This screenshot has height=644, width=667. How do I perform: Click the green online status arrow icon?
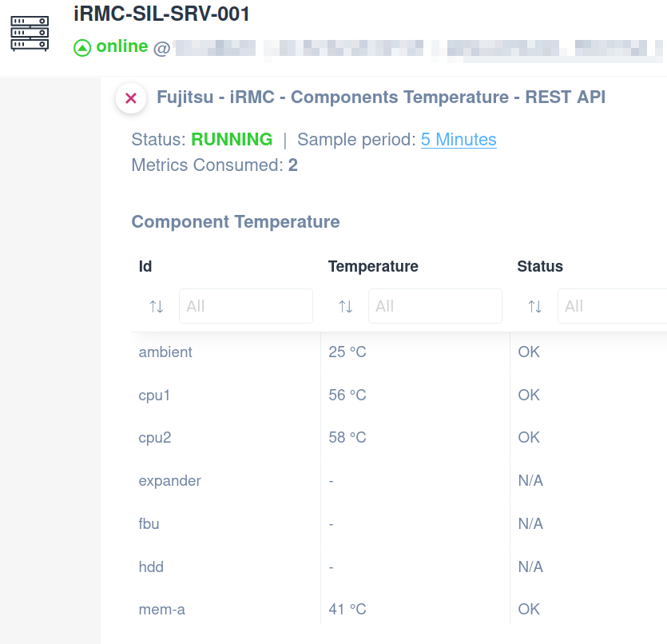(82, 48)
